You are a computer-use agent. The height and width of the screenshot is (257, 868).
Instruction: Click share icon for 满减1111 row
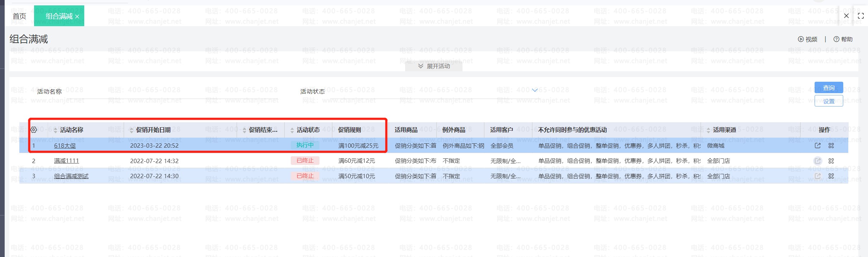pyautogui.click(x=817, y=161)
